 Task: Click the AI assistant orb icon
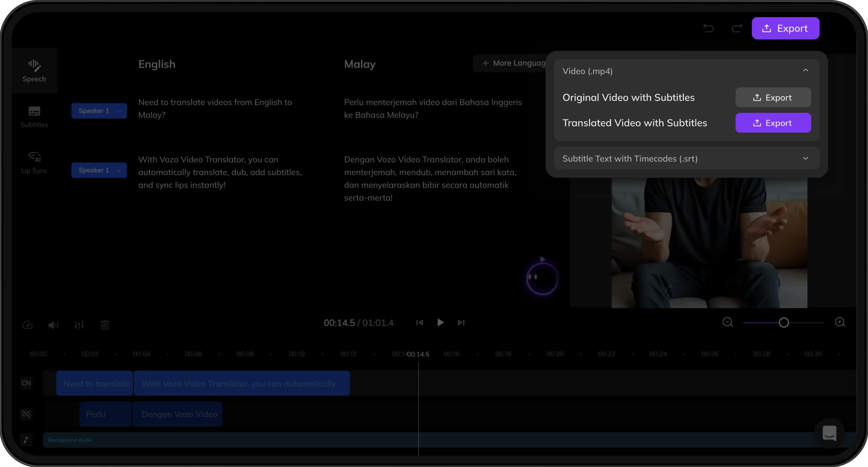pos(542,278)
